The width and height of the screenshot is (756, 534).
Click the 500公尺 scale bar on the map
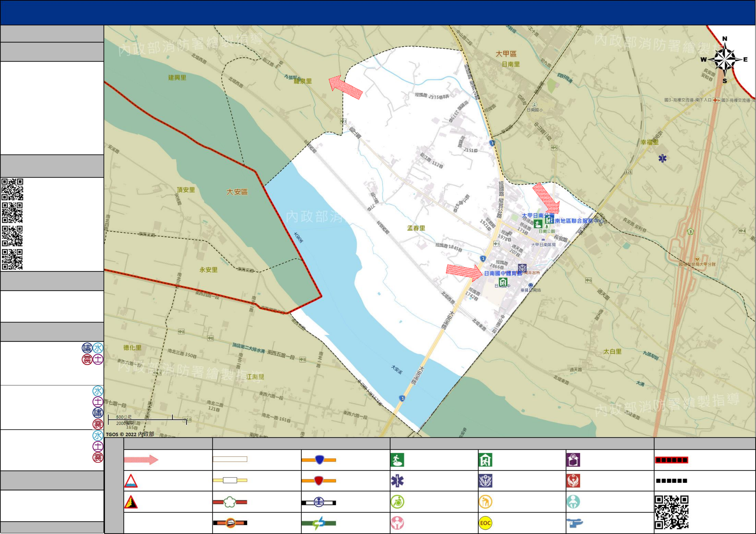point(148,420)
